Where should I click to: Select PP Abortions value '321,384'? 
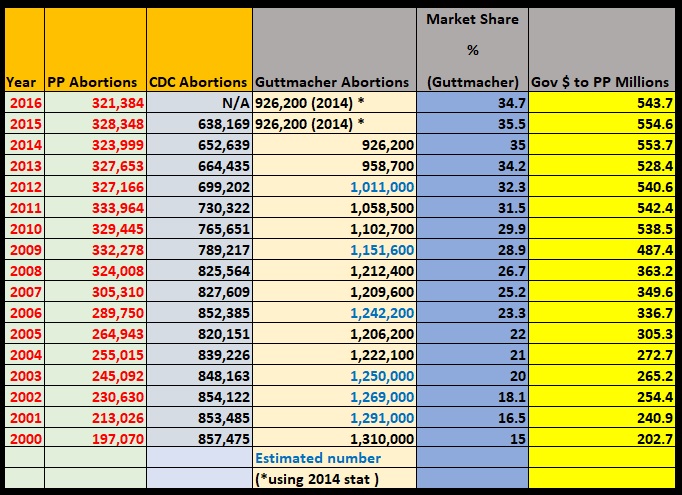click(117, 103)
